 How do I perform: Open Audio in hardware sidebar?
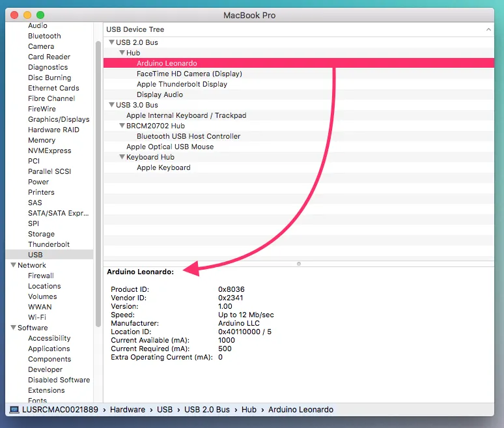tap(38, 25)
